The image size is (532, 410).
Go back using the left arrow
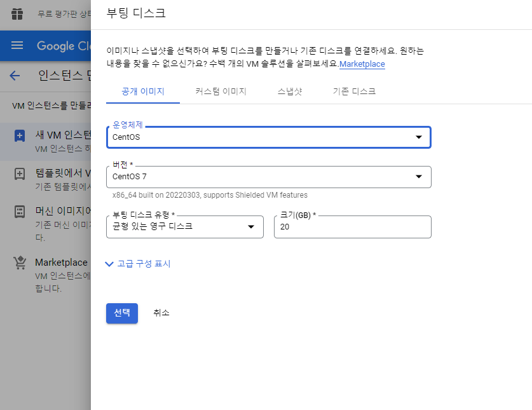pyautogui.click(x=15, y=76)
